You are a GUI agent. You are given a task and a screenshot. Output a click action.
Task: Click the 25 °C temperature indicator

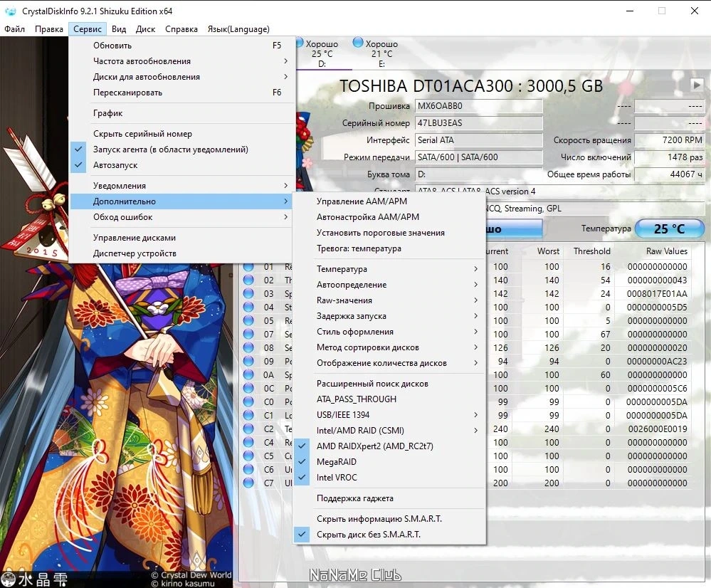click(669, 229)
